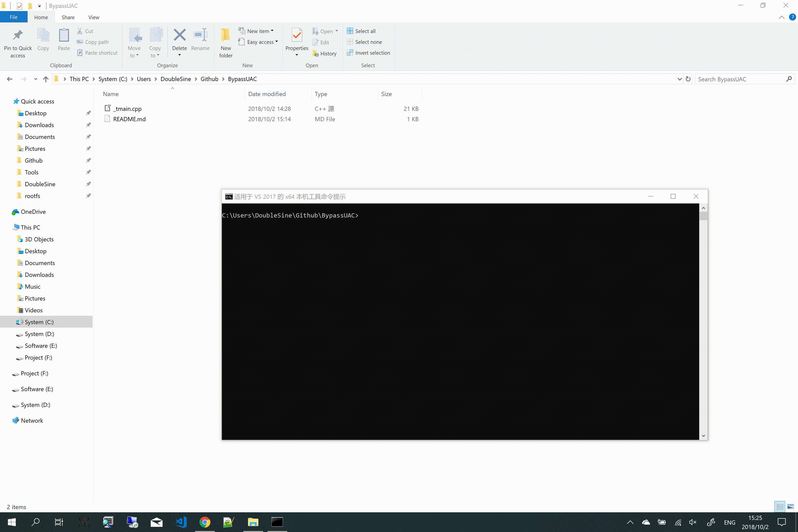
Task: Click the Invert selection icon
Action: pyautogui.click(x=350, y=53)
